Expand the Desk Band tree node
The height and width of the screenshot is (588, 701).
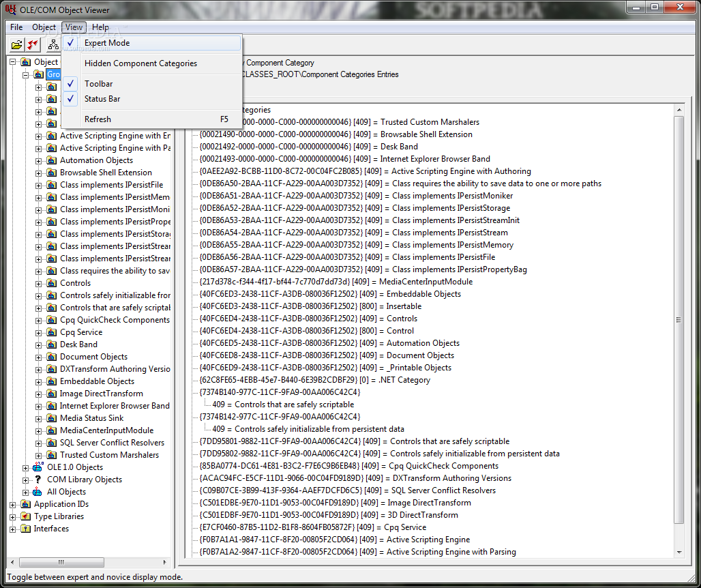click(39, 344)
